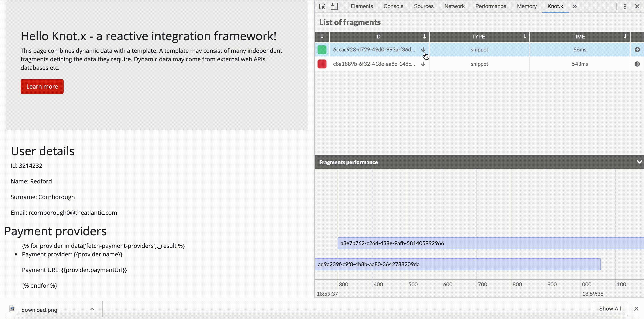The height and width of the screenshot is (319, 644).
Task: Close the downloads bar
Action: coord(637,309)
